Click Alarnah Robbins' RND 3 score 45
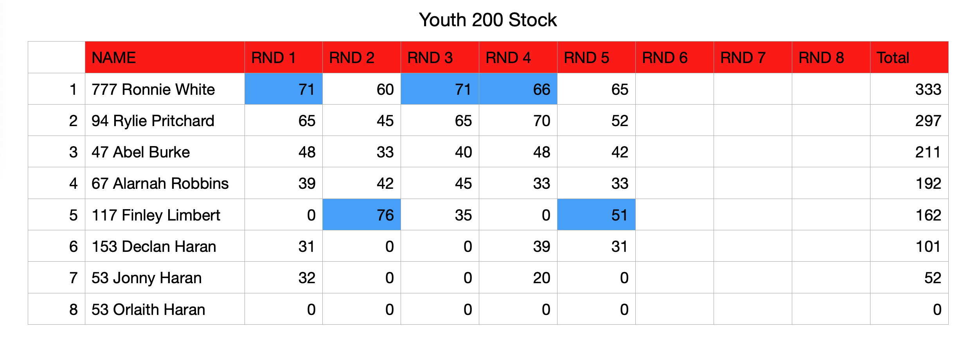 pyautogui.click(x=440, y=183)
